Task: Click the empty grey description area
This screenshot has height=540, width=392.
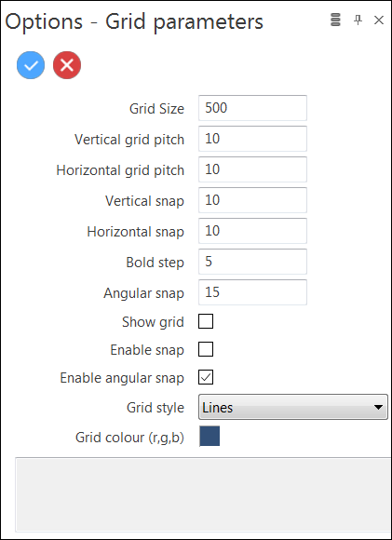Action: [x=203, y=494]
